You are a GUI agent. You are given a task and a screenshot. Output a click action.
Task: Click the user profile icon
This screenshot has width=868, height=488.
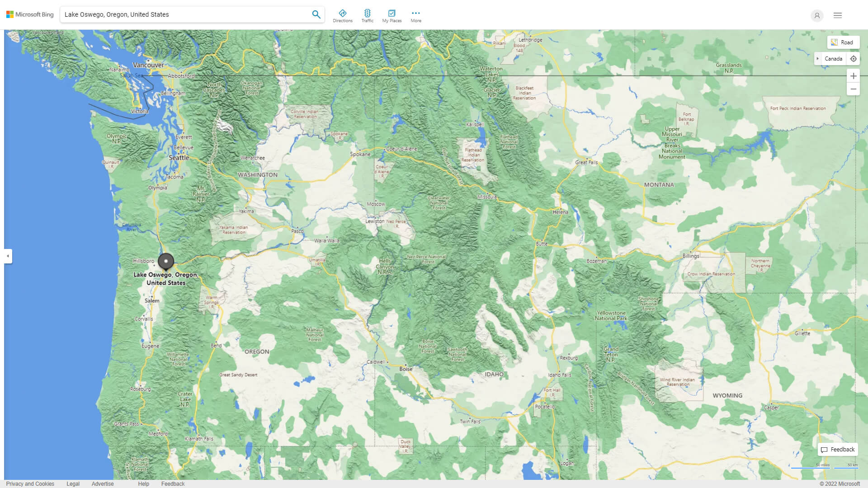817,15
